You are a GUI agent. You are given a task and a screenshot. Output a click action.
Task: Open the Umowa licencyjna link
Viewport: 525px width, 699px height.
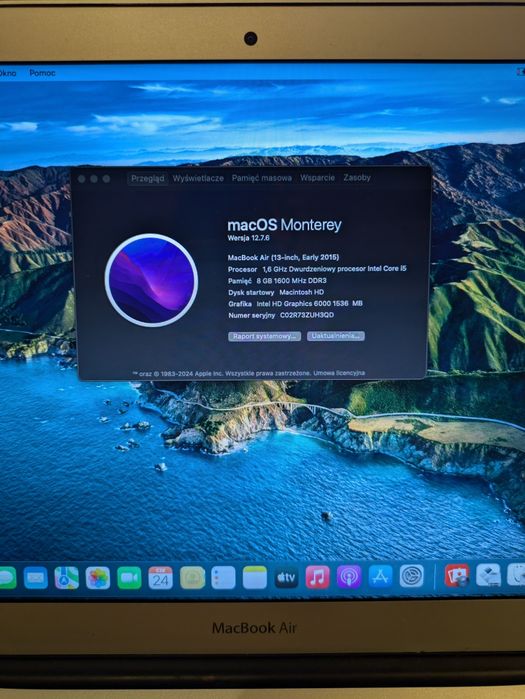pyautogui.click(x=339, y=373)
